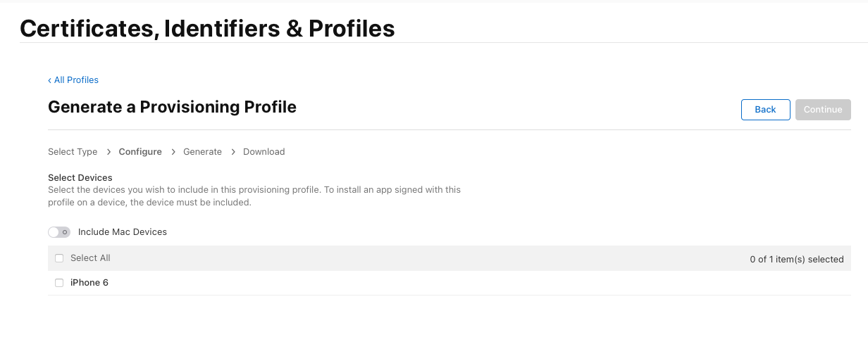Click the Include Mac Devices label
The width and height of the screenshot is (868, 337).
123,232
